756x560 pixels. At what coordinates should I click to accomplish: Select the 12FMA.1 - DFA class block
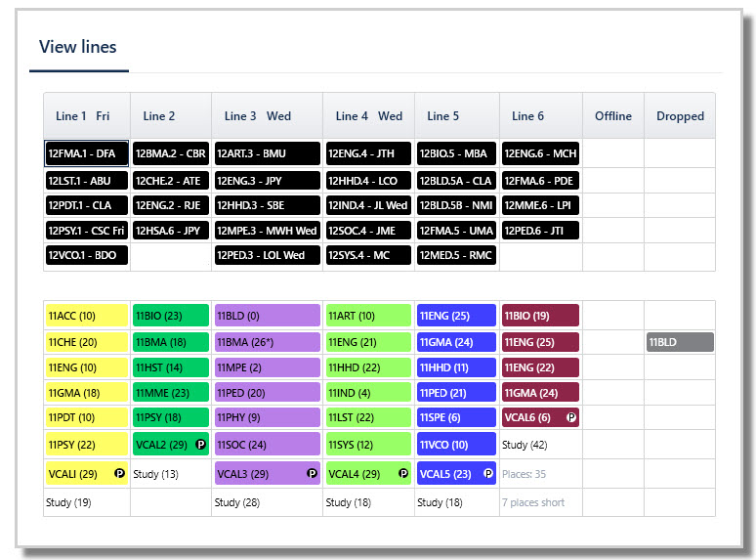click(x=86, y=153)
